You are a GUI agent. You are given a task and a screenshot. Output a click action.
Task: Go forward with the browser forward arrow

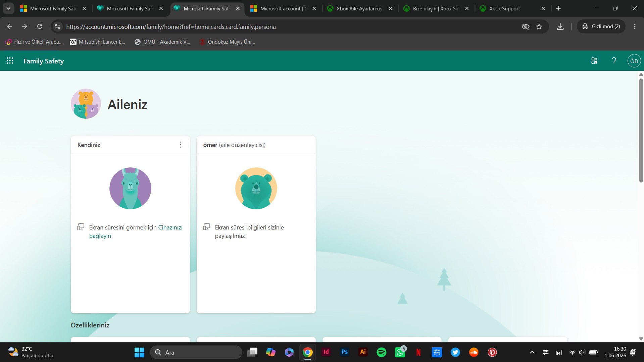pos(24,27)
